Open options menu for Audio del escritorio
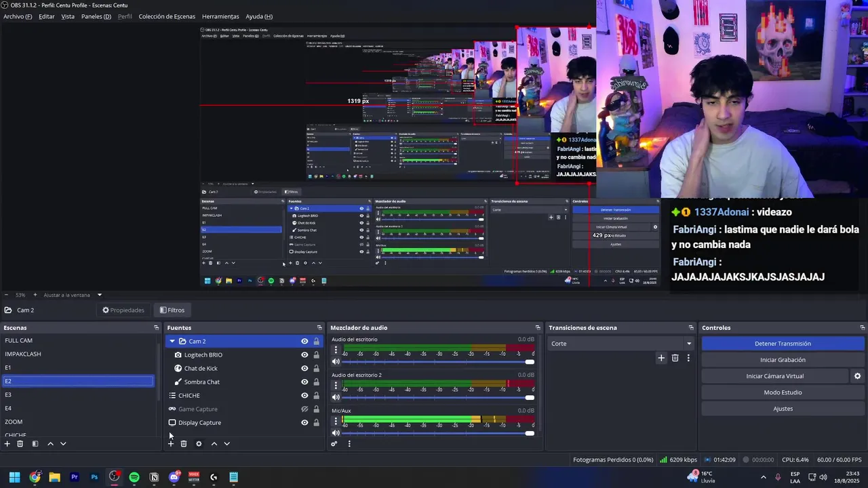The image size is (868, 488). 336,350
